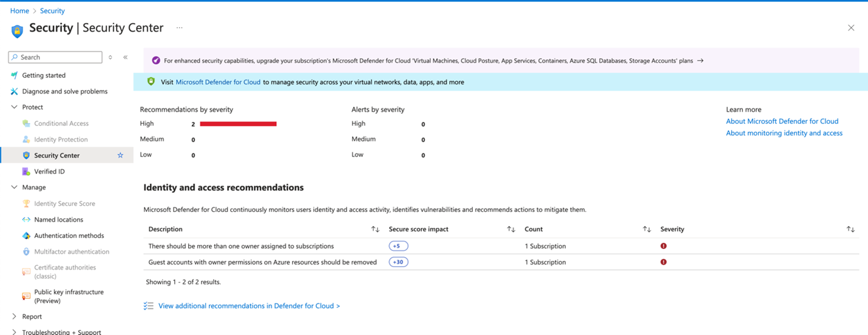Open the Microsoft Defender for Cloud link
The width and height of the screenshot is (868, 335).
pos(218,82)
